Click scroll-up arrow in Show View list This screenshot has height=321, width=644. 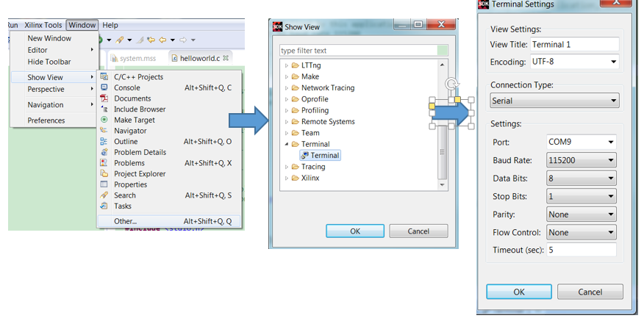[443, 65]
